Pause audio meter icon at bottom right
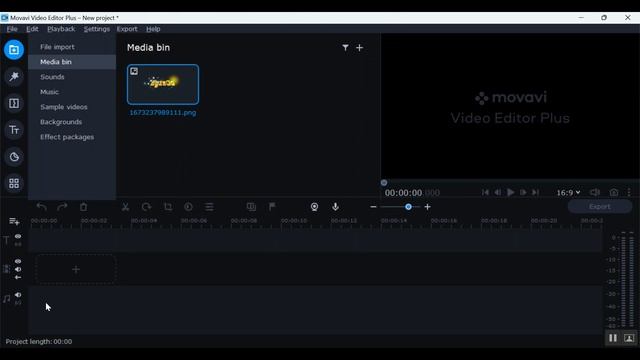 (613, 338)
